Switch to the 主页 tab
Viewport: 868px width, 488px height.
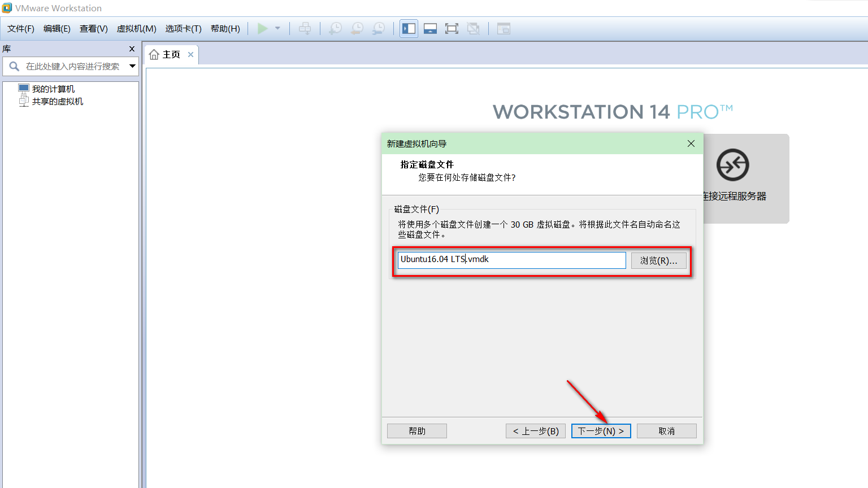[168, 54]
